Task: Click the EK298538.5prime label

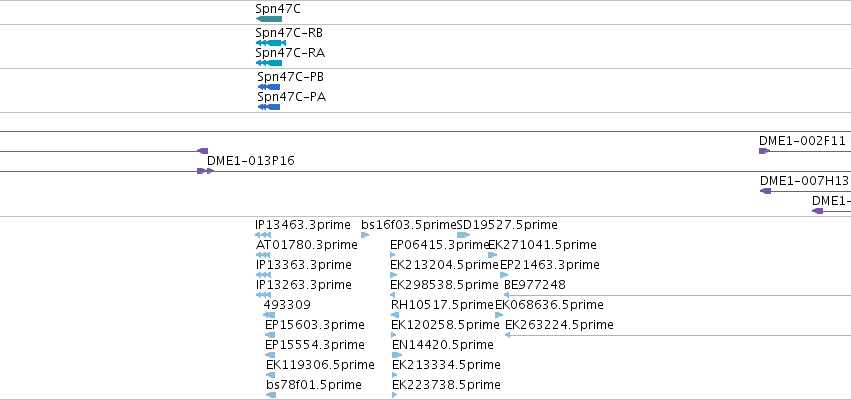Action: 444,285
